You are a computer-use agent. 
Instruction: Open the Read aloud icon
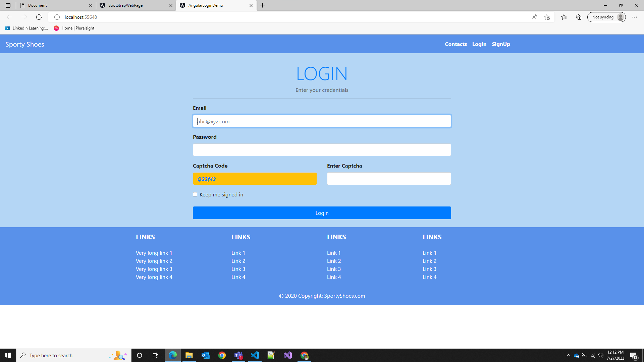point(535,17)
